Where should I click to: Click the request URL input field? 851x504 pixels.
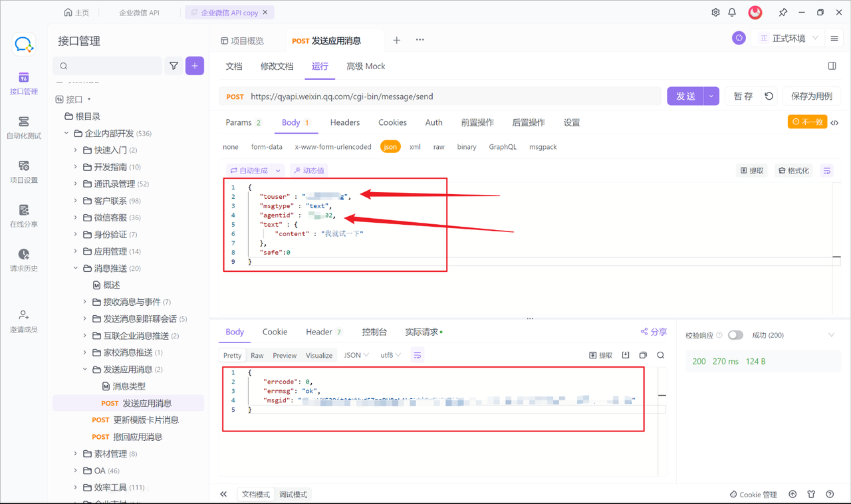455,96
